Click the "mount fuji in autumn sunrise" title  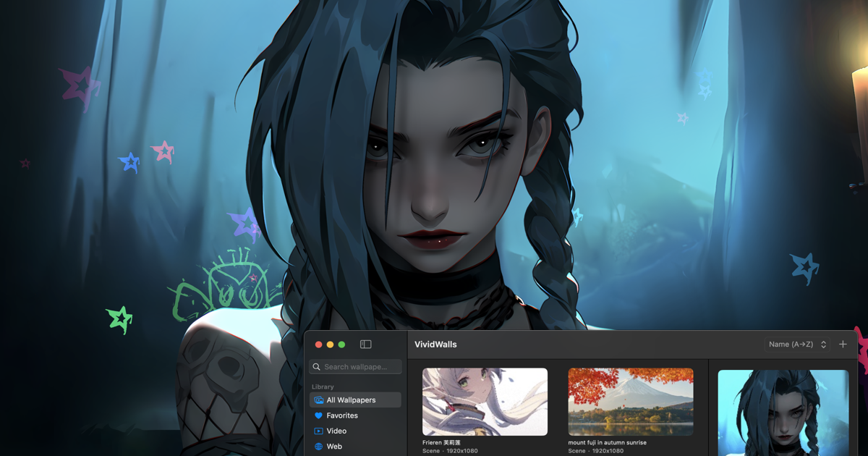point(608,442)
